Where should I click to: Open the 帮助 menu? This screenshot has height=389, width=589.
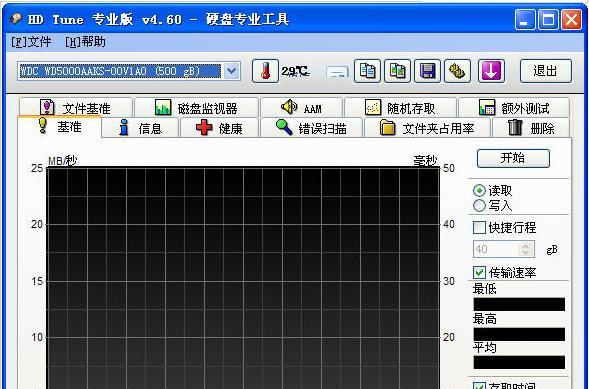(85, 42)
